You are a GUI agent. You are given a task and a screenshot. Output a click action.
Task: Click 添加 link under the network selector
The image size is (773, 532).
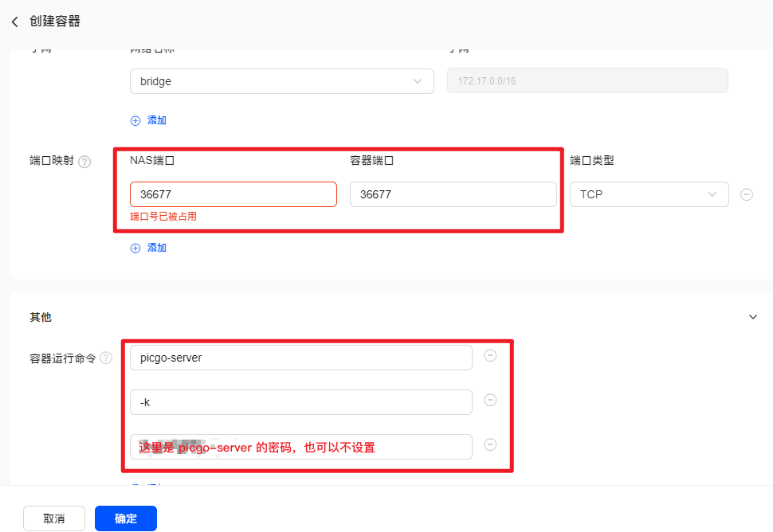pos(157,120)
